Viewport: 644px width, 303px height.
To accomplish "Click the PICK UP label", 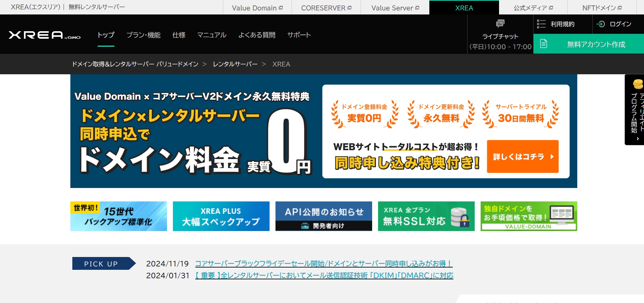I will (x=104, y=264).
